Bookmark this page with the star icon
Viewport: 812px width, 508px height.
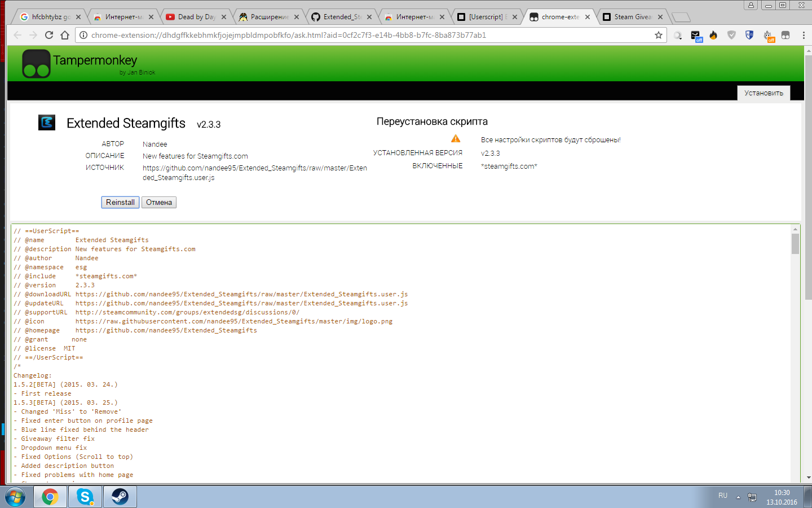[659, 35]
